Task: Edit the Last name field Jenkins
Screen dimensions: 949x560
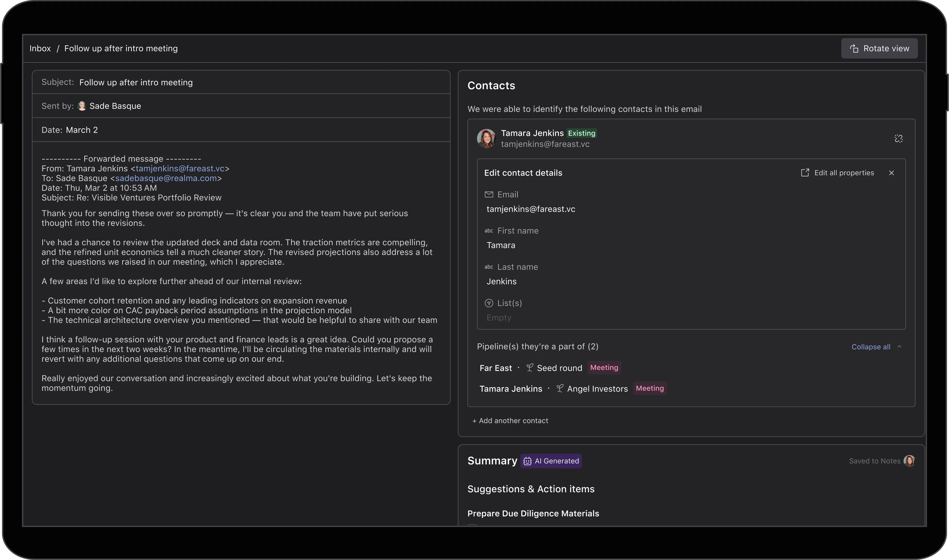Action: click(501, 281)
